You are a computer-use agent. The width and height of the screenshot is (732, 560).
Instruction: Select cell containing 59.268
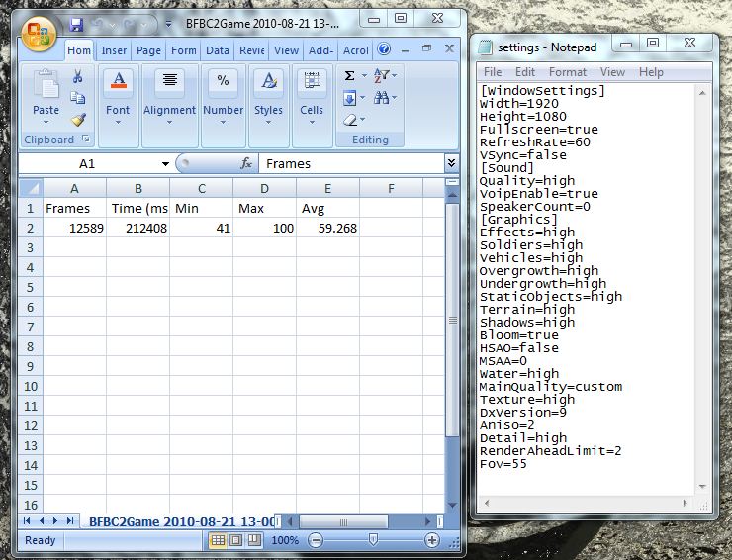click(x=327, y=228)
